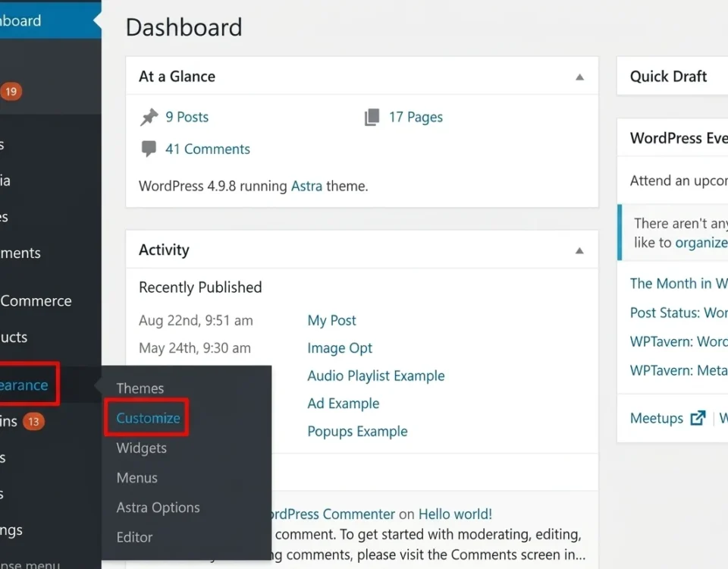Click the orange 13 plugins badge
The width and height of the screenshot is (728, 569).
click(x=33, y=422)
